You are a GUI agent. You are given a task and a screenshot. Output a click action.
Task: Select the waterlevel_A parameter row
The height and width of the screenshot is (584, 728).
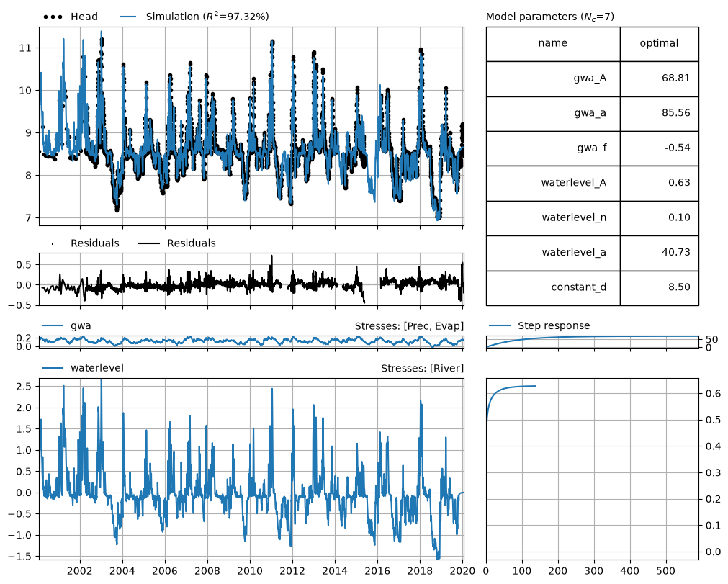pyautogui.click(x=593, y=184)
